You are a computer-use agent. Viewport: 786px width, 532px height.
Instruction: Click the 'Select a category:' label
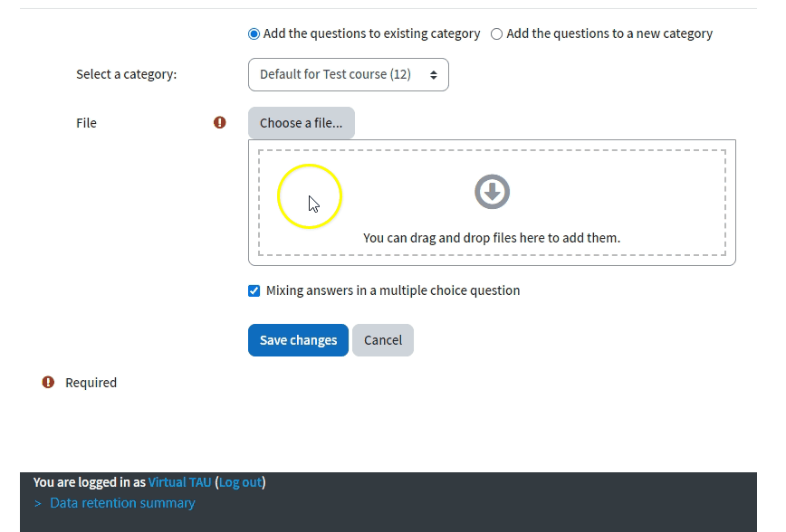pos(127,74)
